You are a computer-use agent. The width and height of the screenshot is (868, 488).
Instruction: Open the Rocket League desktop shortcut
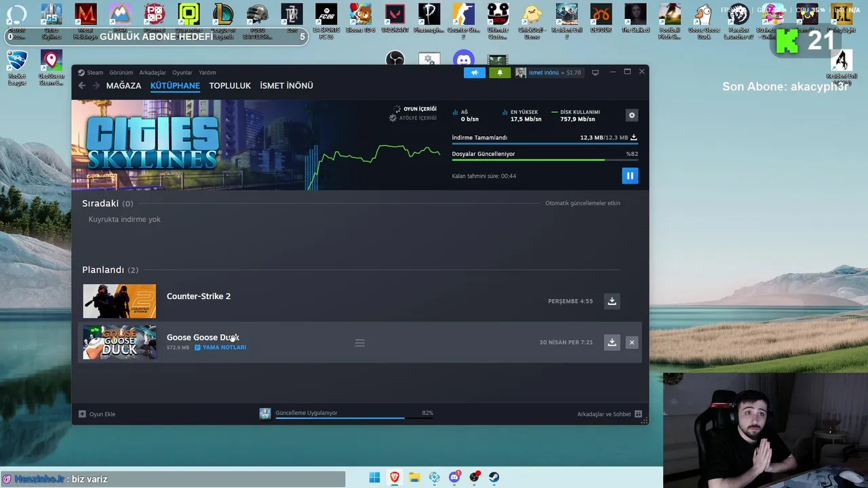(17, 68)
